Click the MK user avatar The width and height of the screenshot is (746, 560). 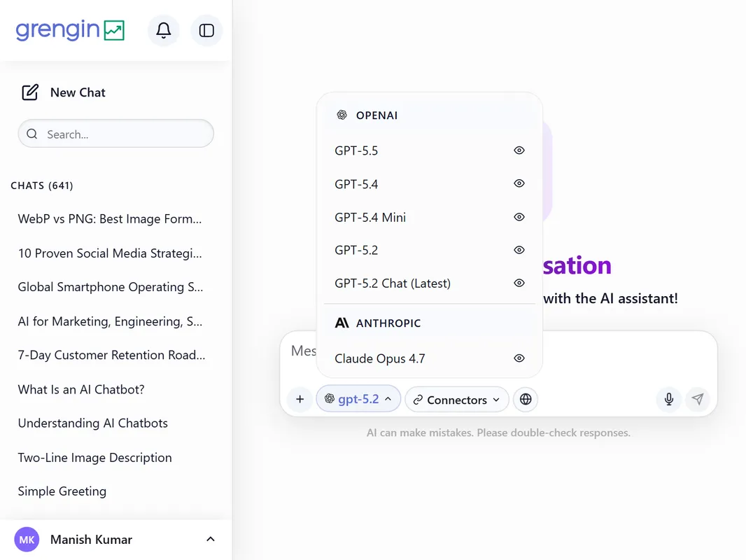point(27,540)
